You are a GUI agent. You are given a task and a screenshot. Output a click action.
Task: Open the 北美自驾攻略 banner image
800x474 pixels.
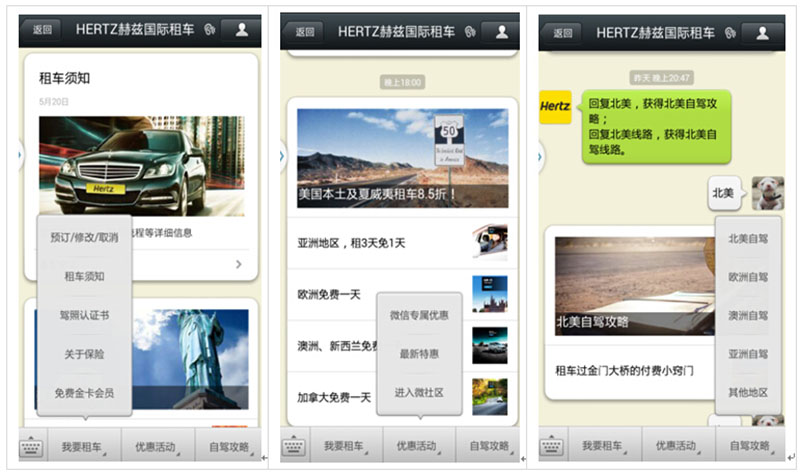tap(635, 286)
